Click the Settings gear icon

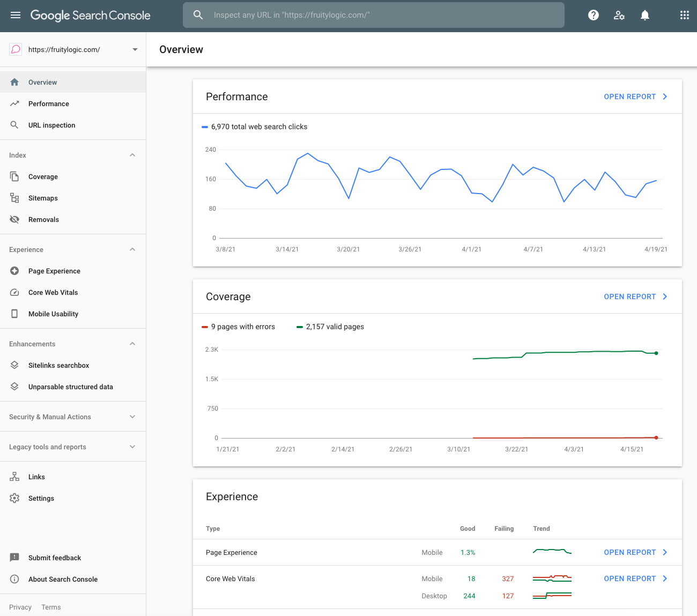pos(14,498)
